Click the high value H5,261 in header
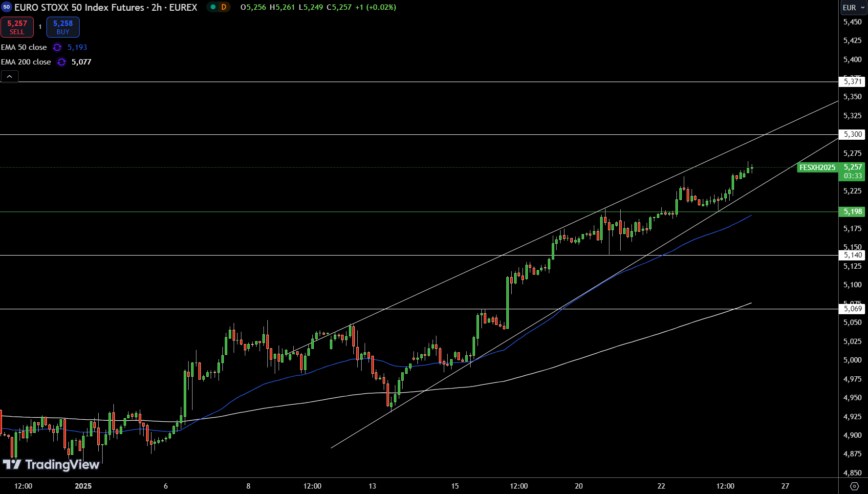868x494 pixels. point(282,7)
